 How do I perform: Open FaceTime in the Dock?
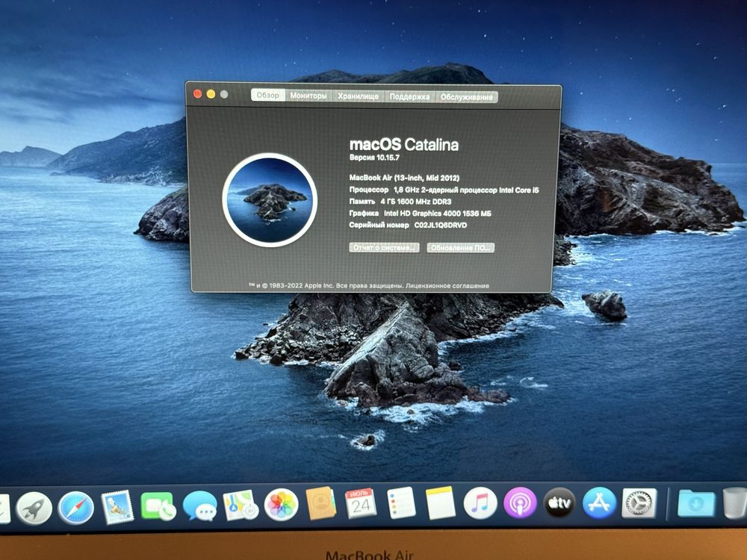pos(158,505)
